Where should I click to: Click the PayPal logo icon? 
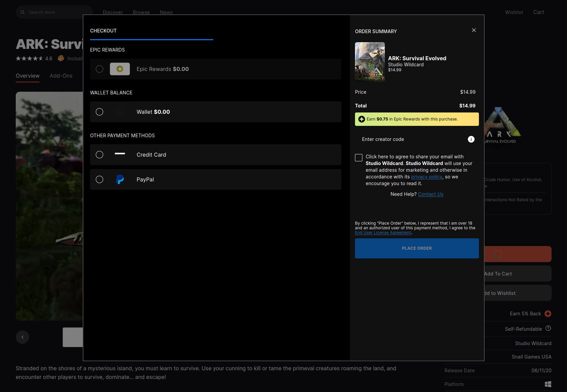pos(120,179)
